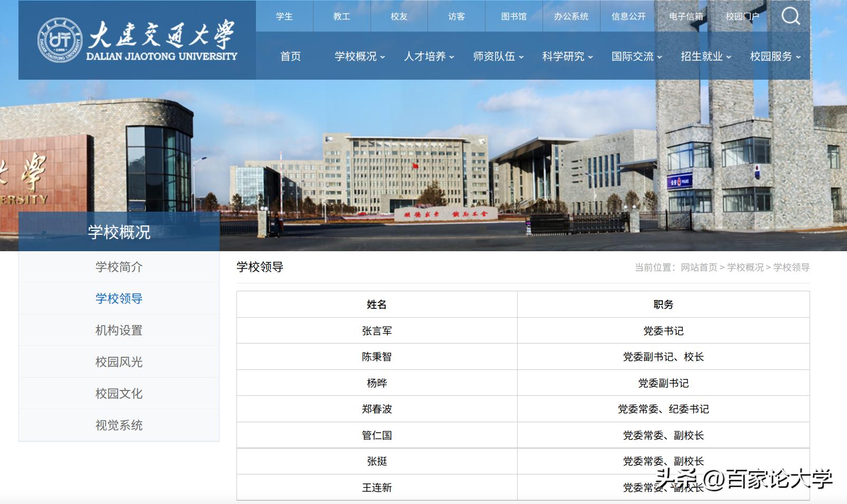
Task: Select the name 管仁国
Action: 377,435
